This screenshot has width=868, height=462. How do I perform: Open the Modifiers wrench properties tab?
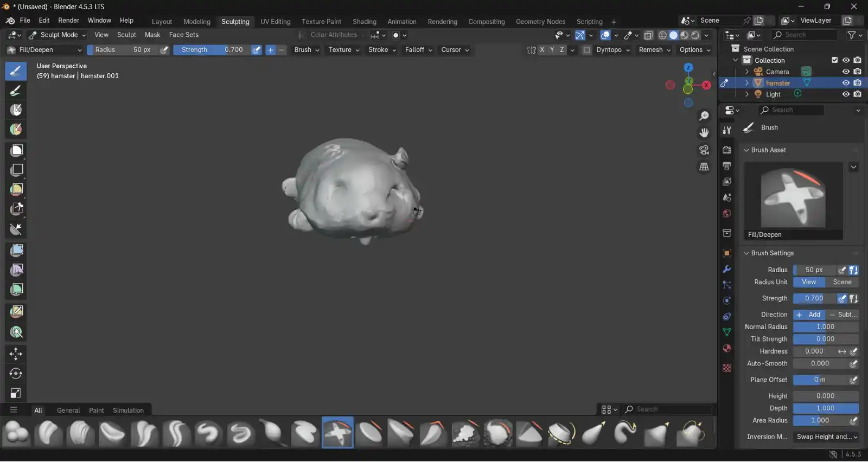pyautogui.click(x=727, y=269)
